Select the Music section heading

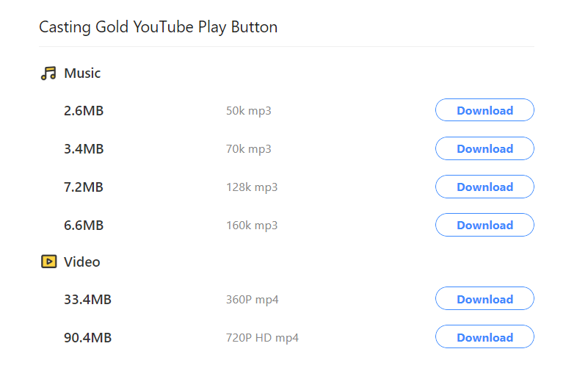pyautogui.click(x=82, y=73)
